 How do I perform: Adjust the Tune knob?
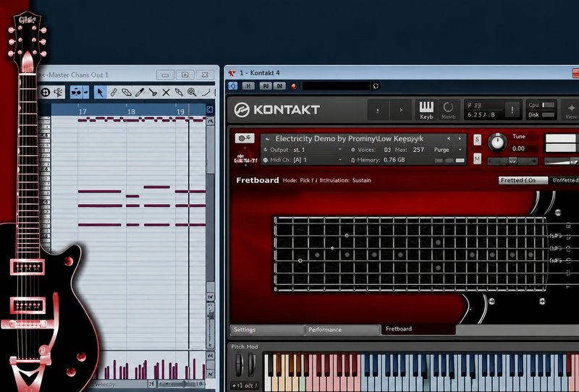pos(497,143)
